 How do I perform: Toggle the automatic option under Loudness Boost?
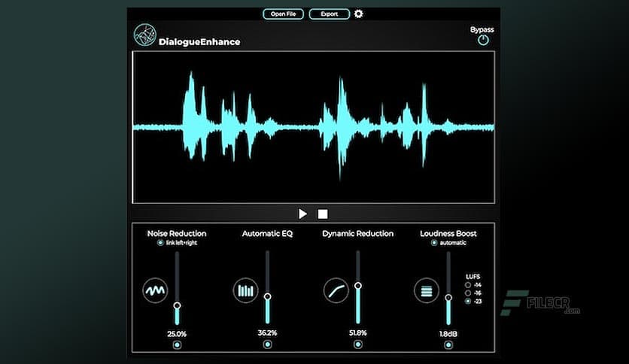click(434, 243)
